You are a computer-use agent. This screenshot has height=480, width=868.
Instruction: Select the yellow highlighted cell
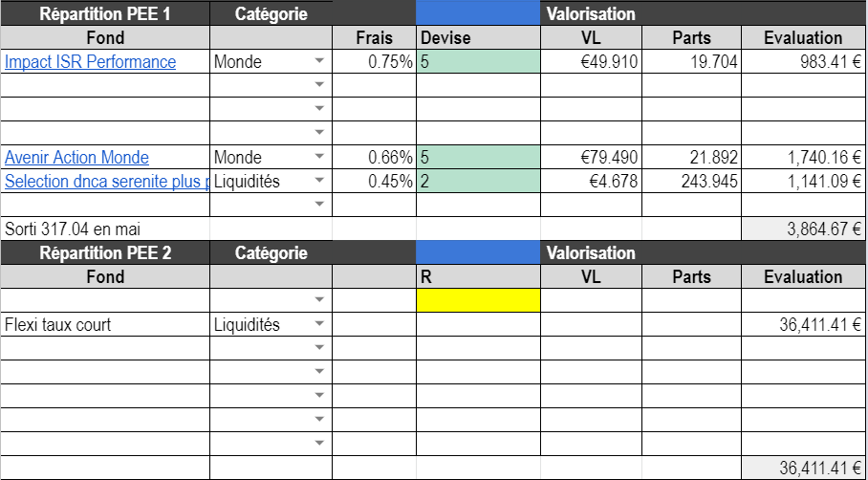(478, 300)
